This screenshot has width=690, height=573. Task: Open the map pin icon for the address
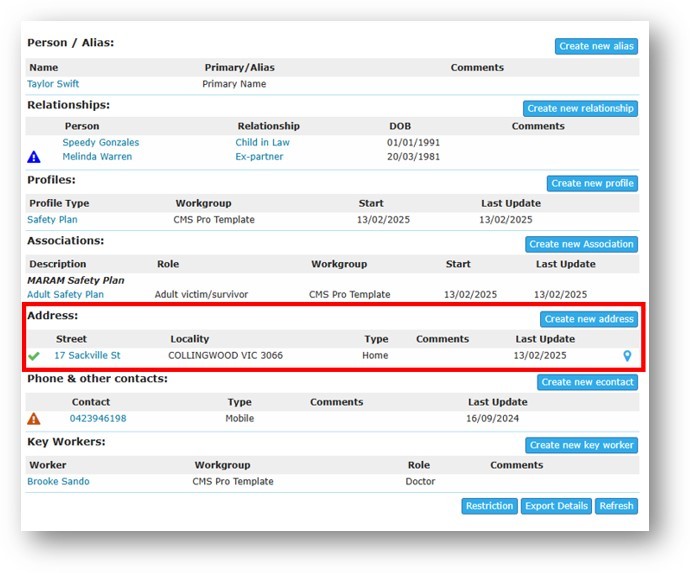coord(628,356)
